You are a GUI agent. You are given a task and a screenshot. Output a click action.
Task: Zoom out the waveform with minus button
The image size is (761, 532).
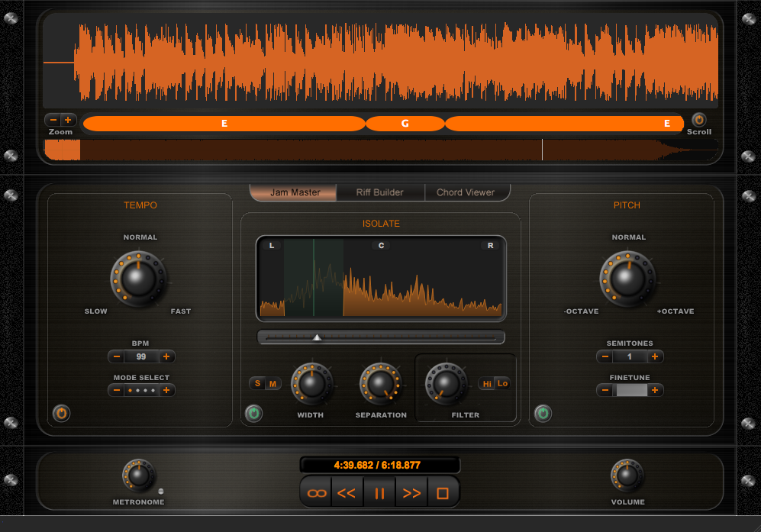(53, 120)
